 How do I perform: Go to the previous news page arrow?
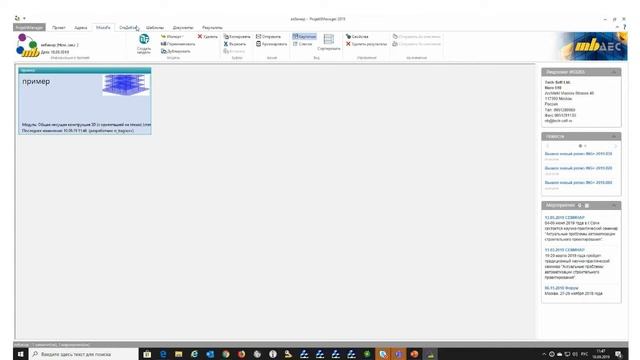pyautogui.click(x=548, y=146)
